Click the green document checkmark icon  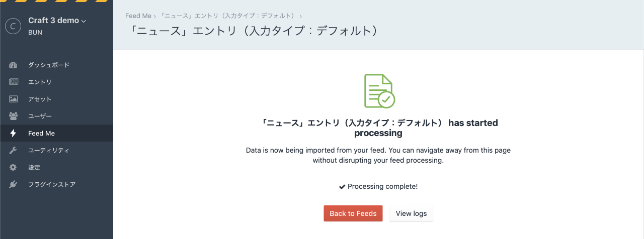pos(379,91)
